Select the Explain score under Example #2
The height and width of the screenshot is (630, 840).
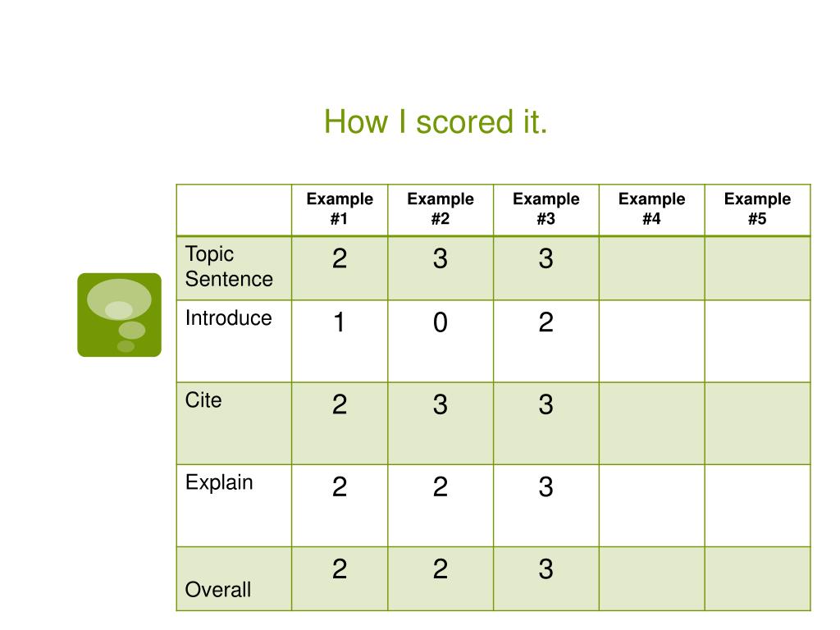click(441, 487)
